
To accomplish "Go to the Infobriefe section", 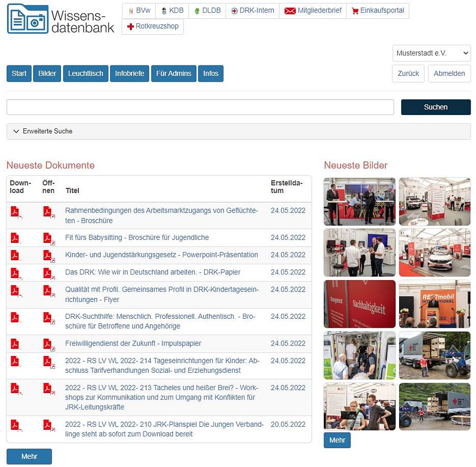I will click(129, 73).
